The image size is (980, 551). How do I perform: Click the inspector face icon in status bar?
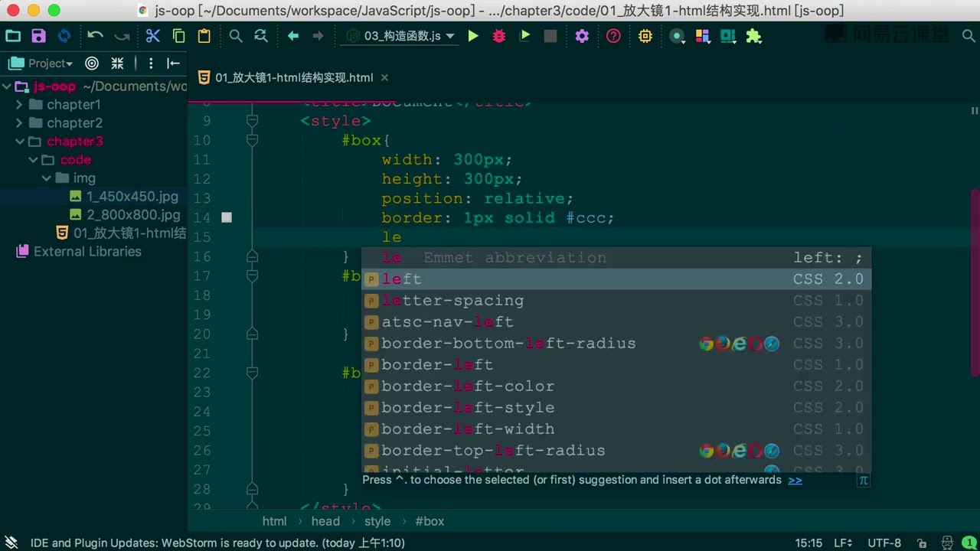(946, 543)
